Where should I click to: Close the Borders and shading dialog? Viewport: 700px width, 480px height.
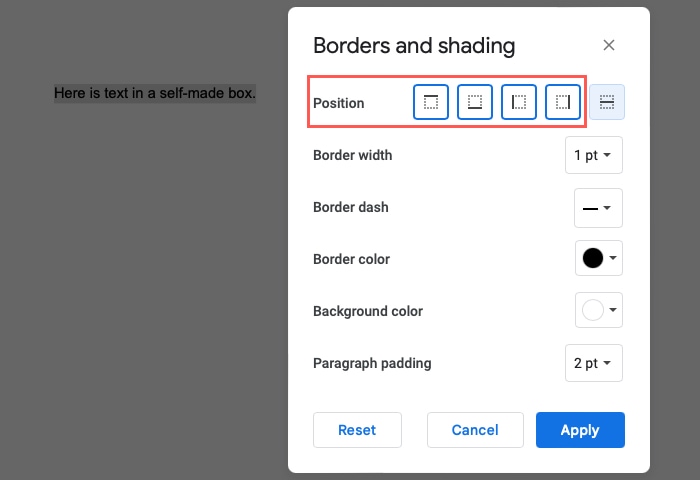pyautogui.click(x=609, y=45)
